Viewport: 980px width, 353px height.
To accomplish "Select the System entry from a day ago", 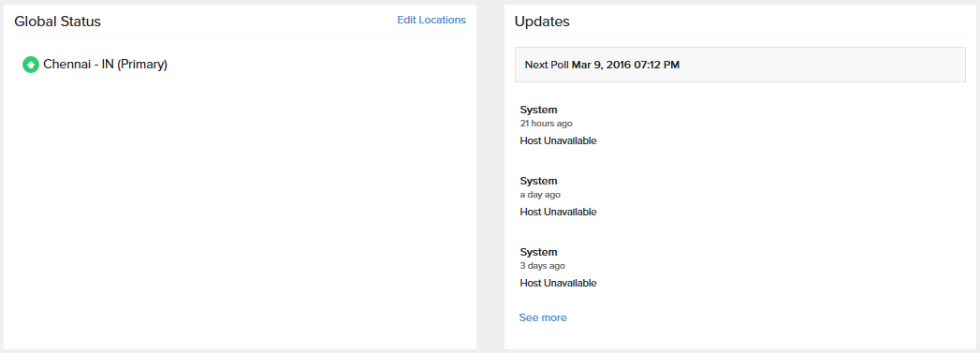I will tap(538, 182).
